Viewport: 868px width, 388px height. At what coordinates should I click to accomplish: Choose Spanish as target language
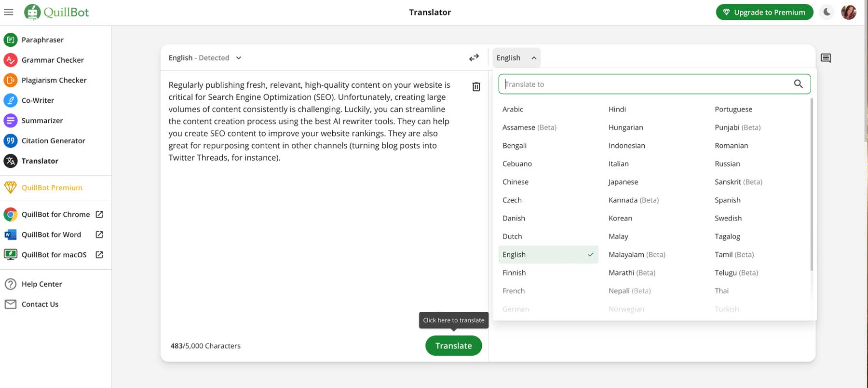coord(727,200)
